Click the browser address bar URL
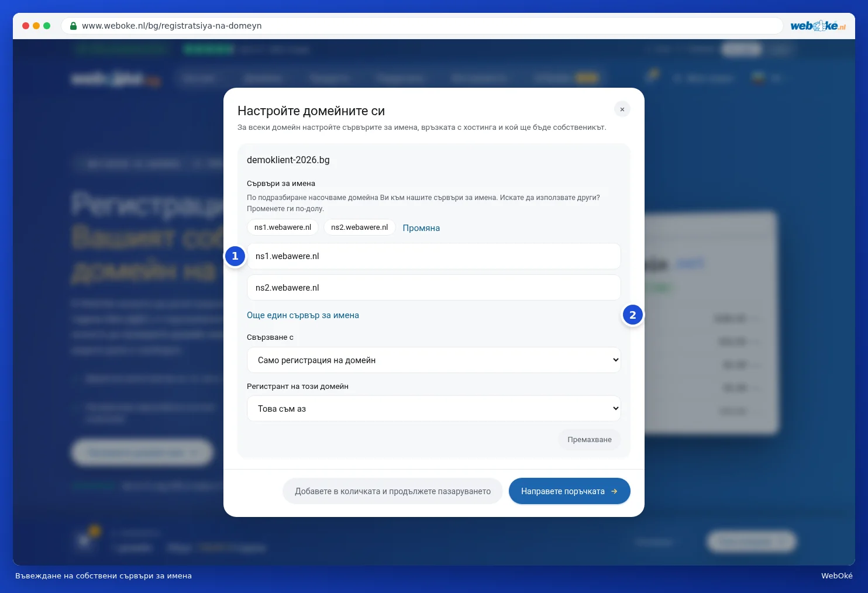Image resolution: width=868 pixels, height=593 pixels. 172,26
